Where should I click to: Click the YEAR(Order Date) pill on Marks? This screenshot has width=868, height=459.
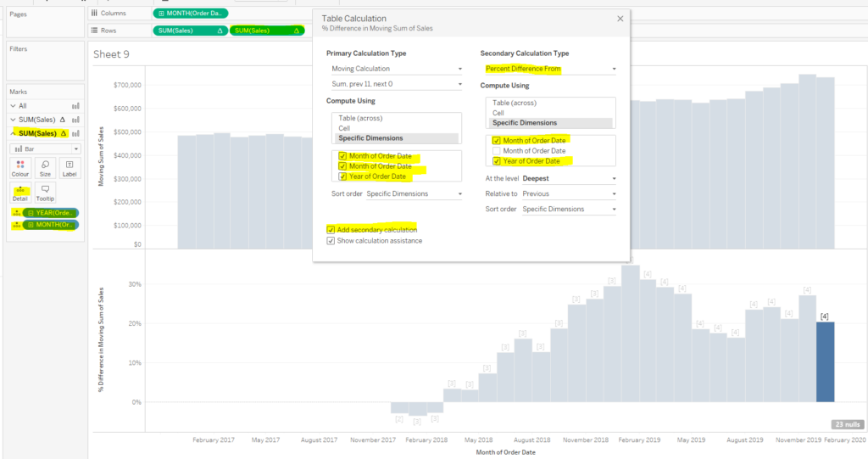pyautogui.click(x=51, y=212)
